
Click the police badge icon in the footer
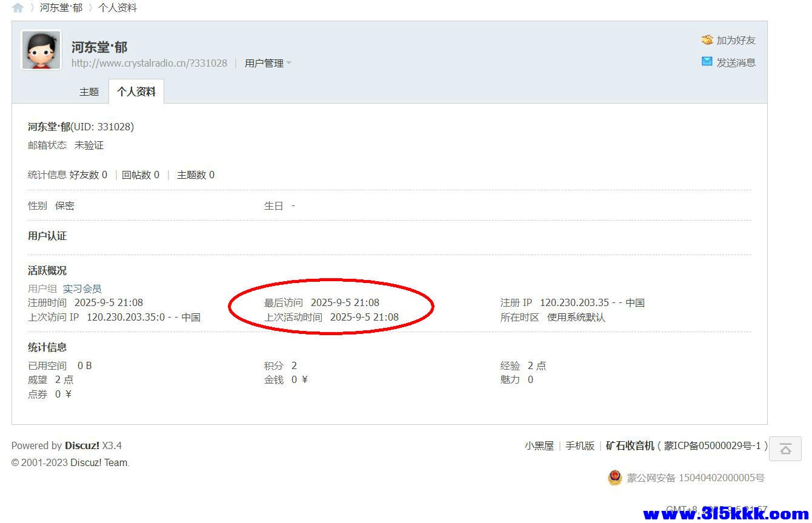point(614,478)
